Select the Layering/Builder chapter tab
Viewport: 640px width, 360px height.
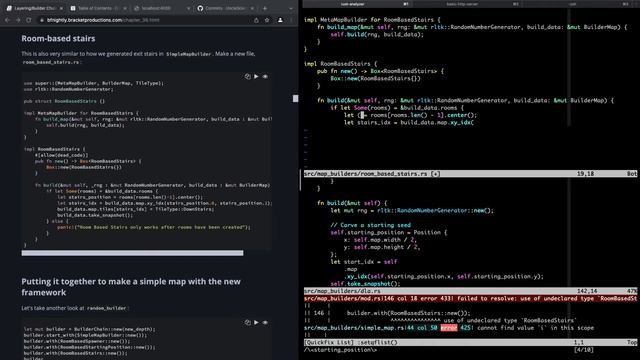34,8
